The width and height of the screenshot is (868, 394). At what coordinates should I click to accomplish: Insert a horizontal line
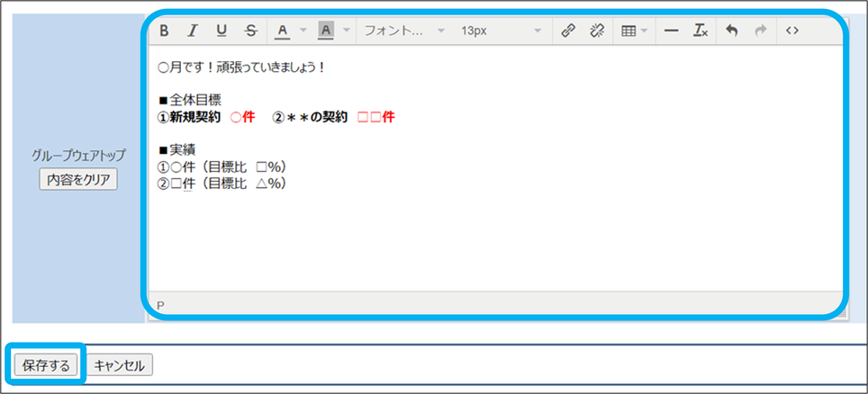pyautogui.click(x=671, y=31)
